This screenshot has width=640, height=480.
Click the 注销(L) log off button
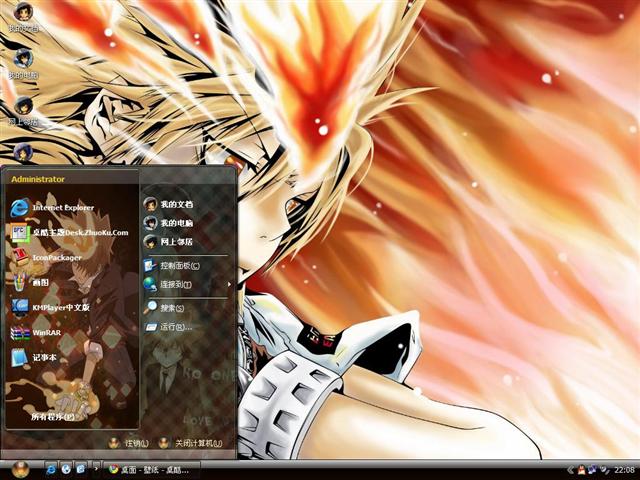pyautogui.click(x=129, y=443)
